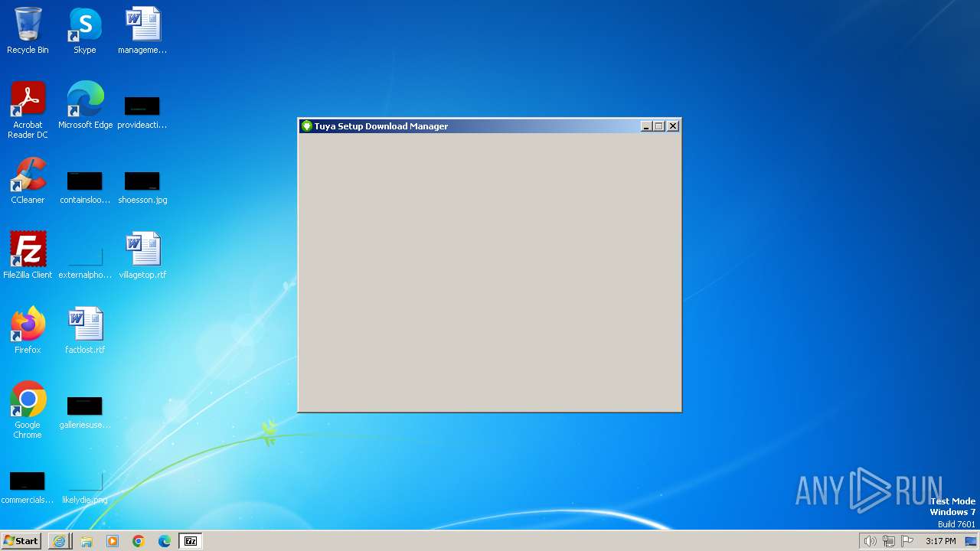Click the 3:17 PM system clock
980x551 pixels.
click(x=940, y=541)
